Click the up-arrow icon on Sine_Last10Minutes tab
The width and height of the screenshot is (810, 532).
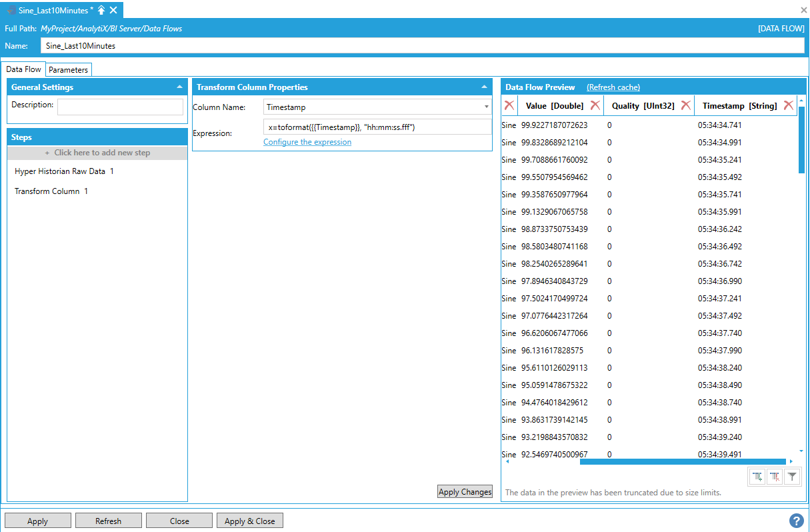point(101,10)
